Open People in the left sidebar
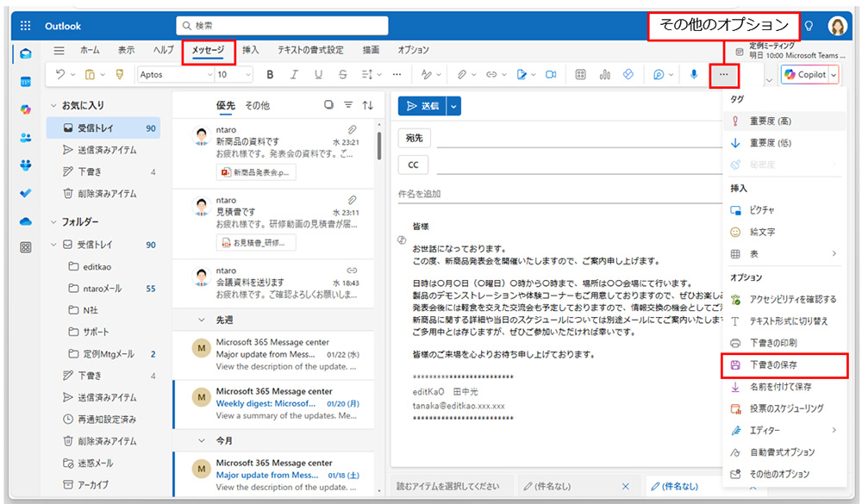This screenshot has height=504, width=862. coord(25,138)
